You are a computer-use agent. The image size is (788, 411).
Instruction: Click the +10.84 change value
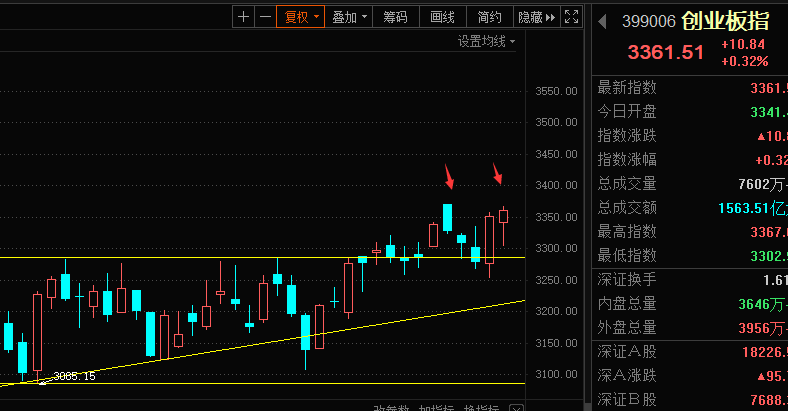[743, 44]
